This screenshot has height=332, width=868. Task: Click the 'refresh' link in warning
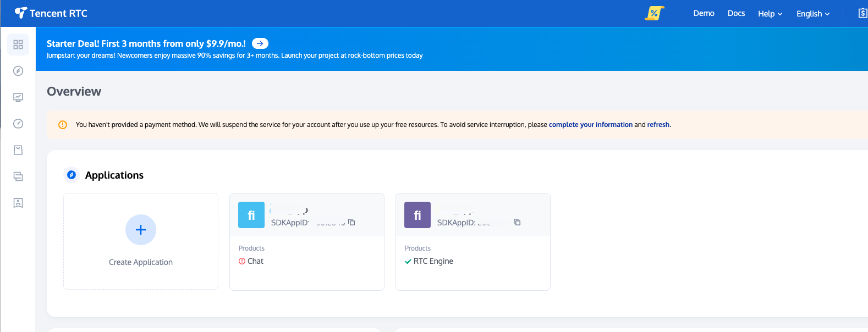click(x=658, y=125)
